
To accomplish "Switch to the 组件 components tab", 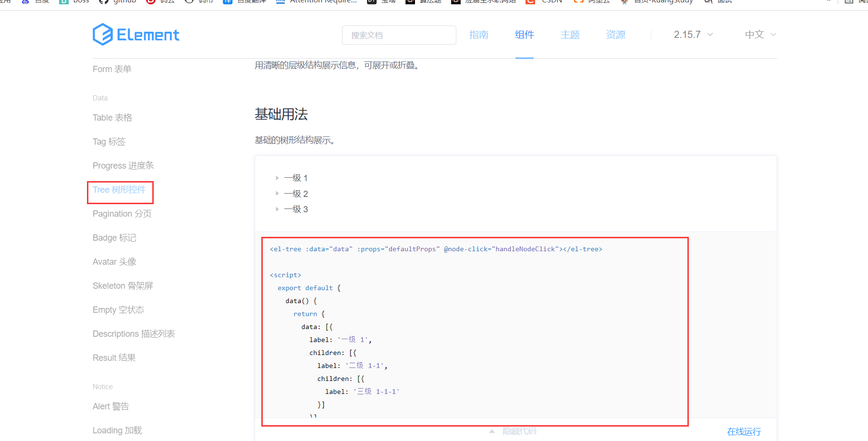I will [x=525, y=35].
